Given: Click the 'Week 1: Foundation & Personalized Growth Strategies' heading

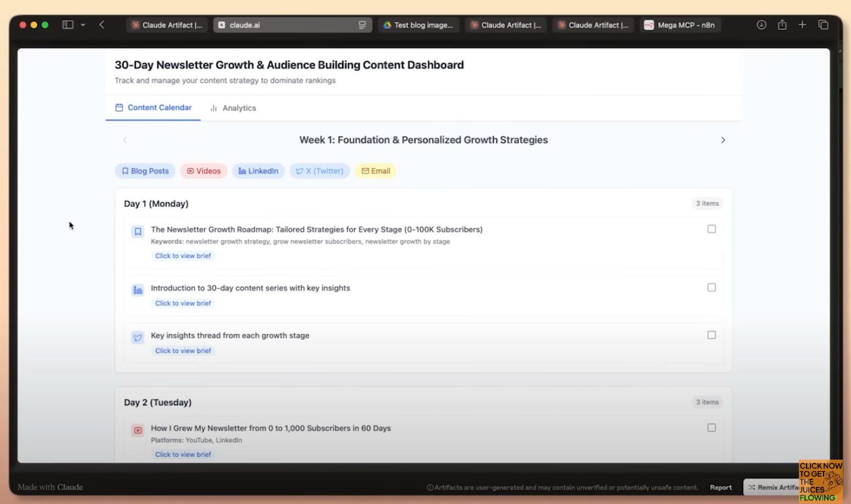Looking at the screenshot, I should pos(423,140).
